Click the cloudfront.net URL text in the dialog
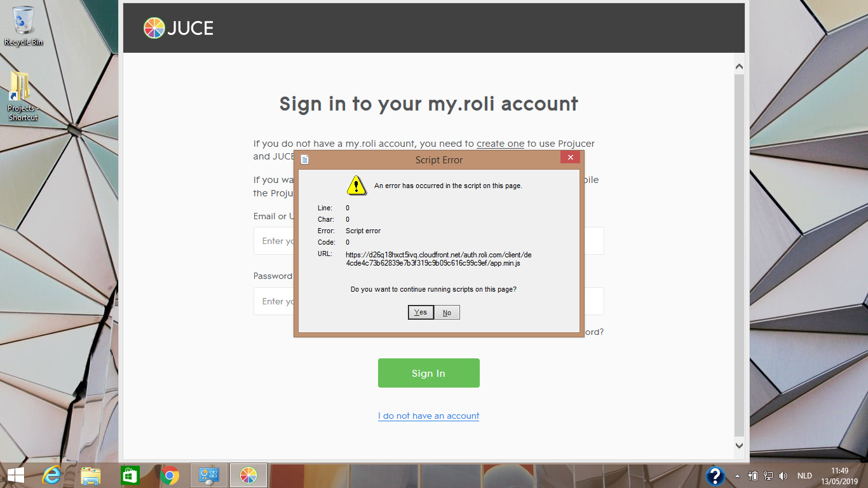 [x=438, y=259]
